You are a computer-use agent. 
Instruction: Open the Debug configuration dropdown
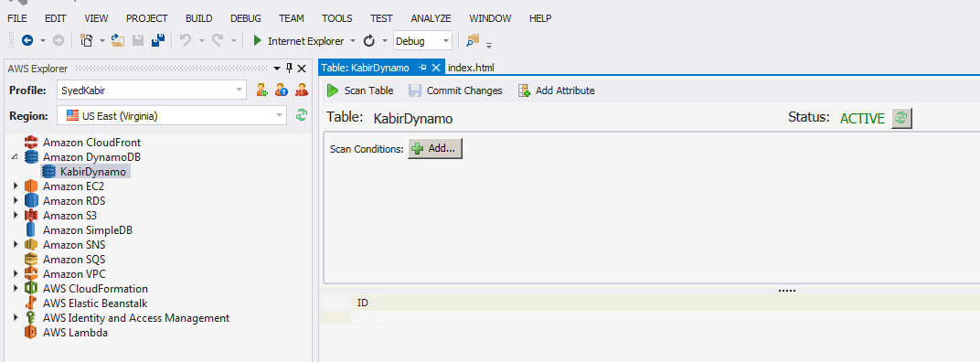(422, 40)
